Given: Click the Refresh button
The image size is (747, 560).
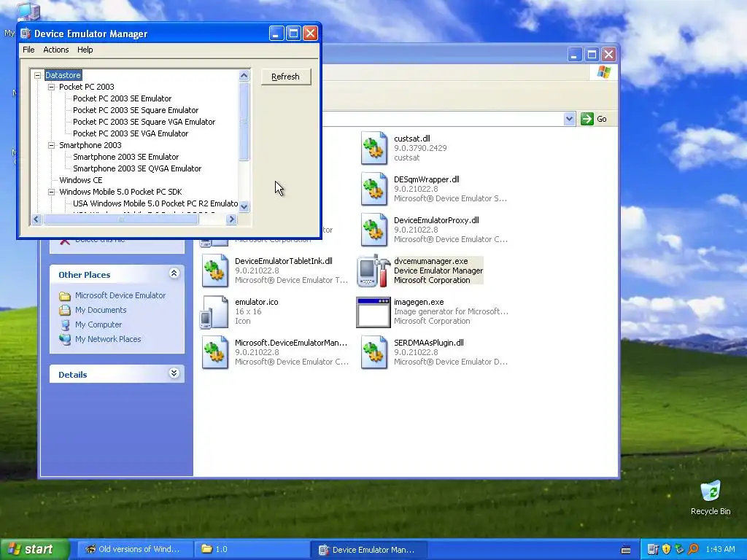Looking at the screenshot, I should [x=286, y=77].
